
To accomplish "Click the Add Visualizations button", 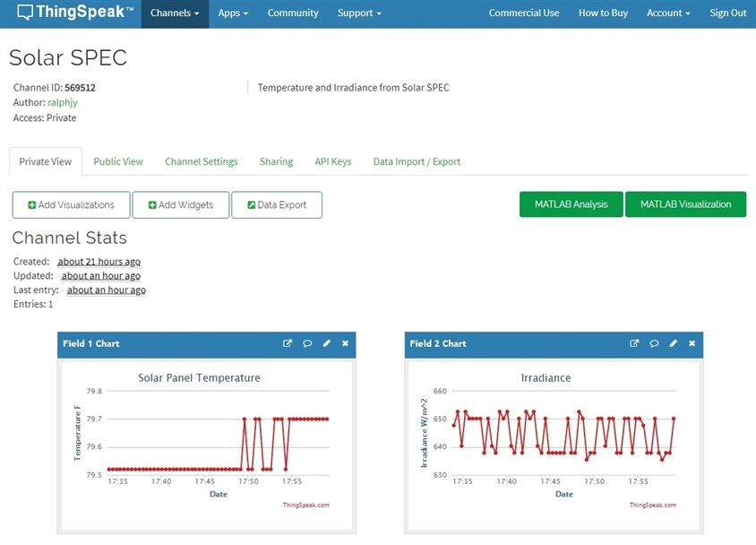I will [72, 204].
